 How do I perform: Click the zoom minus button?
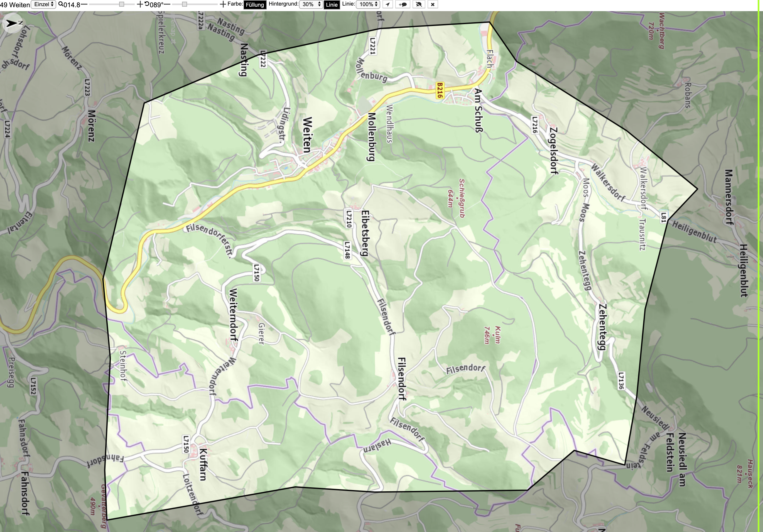click(84, 4)
